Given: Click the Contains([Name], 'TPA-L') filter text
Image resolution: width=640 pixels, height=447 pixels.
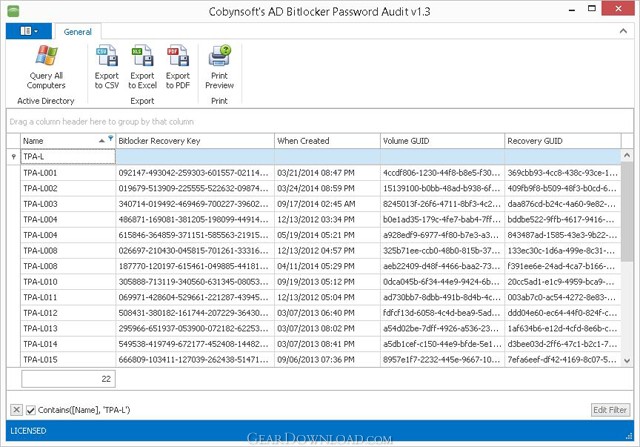Looking at the screenshot, I should point(84,410).
